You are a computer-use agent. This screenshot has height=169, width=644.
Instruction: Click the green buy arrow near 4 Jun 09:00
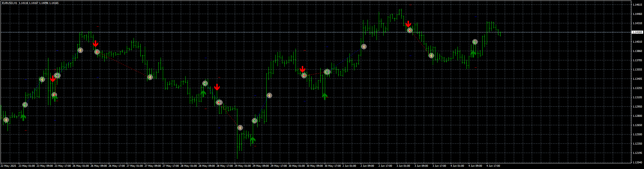(x=473, y=54)
